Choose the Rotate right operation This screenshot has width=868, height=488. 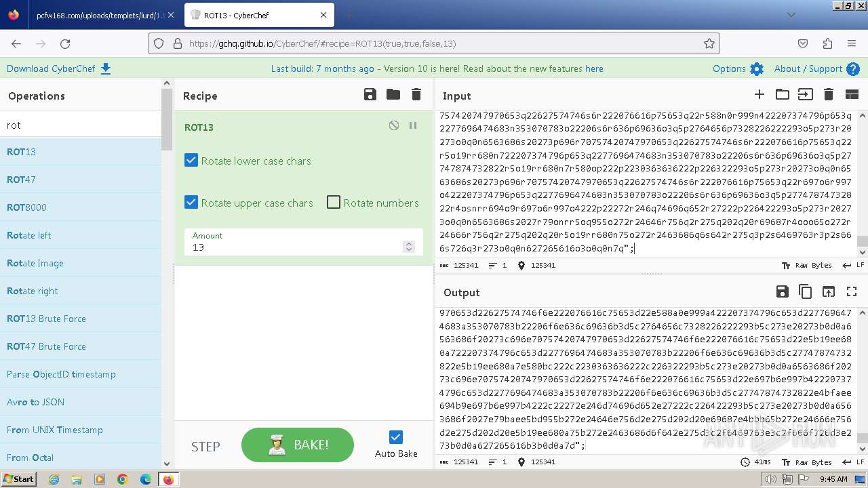pyautogui.click(x=81, y=291)
